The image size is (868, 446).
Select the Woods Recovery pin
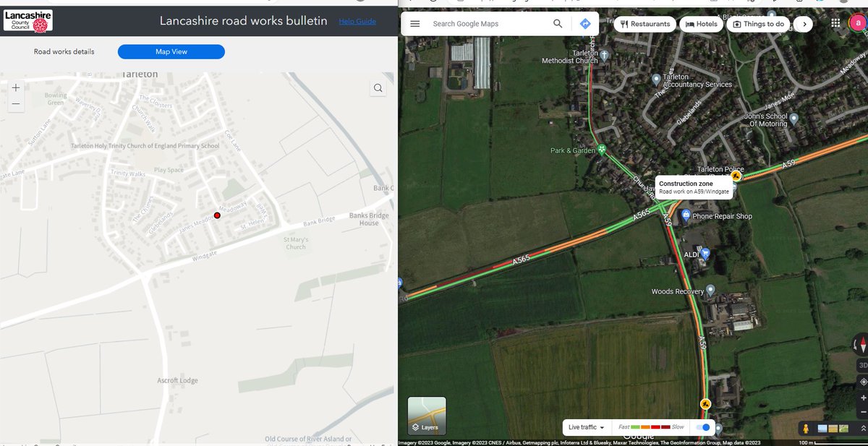[710, 291]
